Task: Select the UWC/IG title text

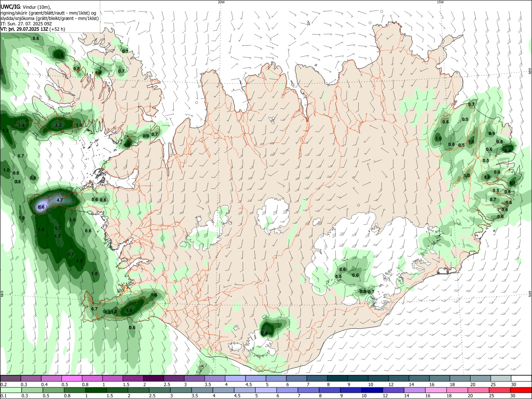Action: pyautogui.click(x=10, y=7)
